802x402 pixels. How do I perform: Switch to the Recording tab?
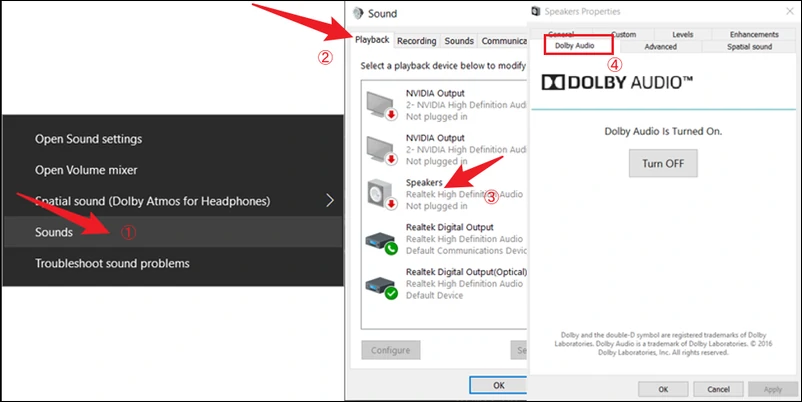pos(416,41)
